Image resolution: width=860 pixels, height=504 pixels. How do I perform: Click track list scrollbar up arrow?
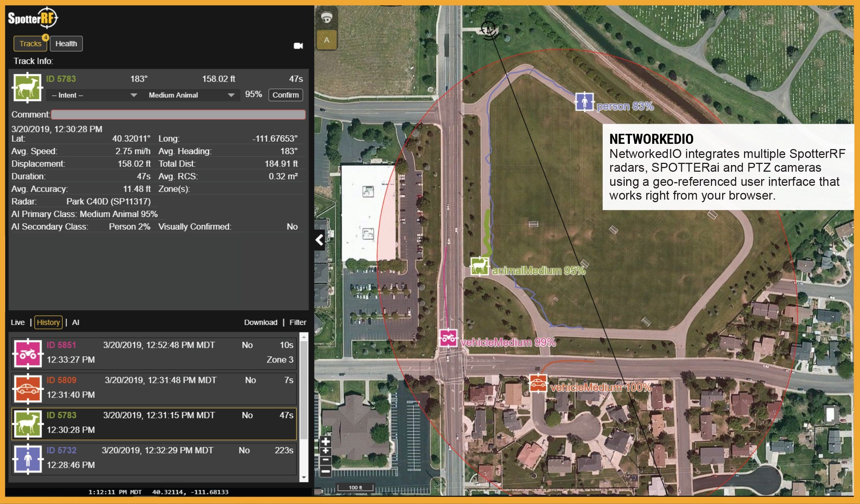[x=304, y=337]
